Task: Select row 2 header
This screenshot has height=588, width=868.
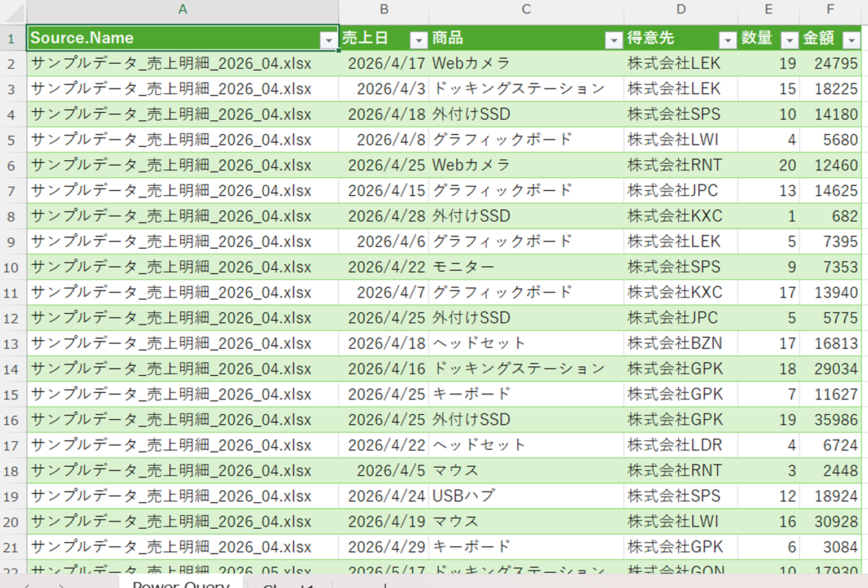Action: point(11,64)
